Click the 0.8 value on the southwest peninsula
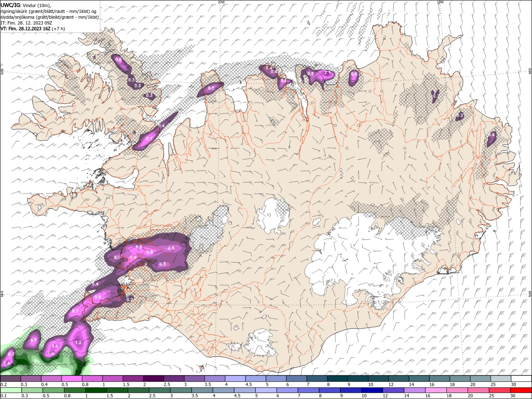This screenshot has width=532, height=399. pyautogui.click(x=98, y=297)
